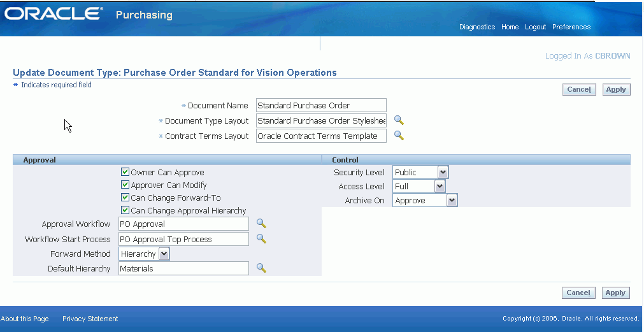Click the Control section header
The height and width of the screenshot is (332, 644).
(x=345, y=160)
